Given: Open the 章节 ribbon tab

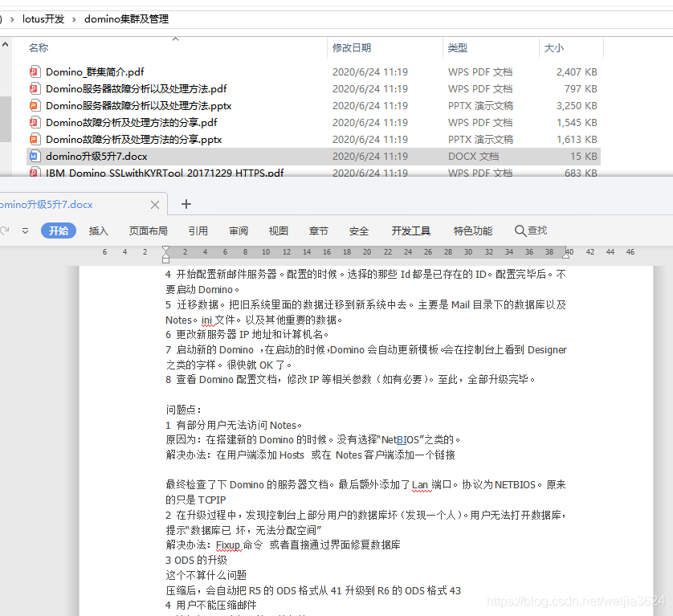Looking at the screenshot, I should pos(318,231).
